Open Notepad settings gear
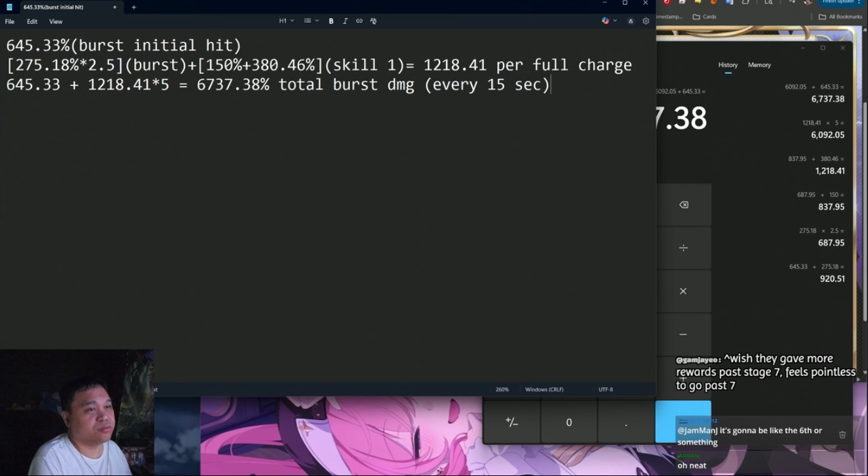Image resolution: width=868 pixels, height=476 pixels. pos(646,21)
